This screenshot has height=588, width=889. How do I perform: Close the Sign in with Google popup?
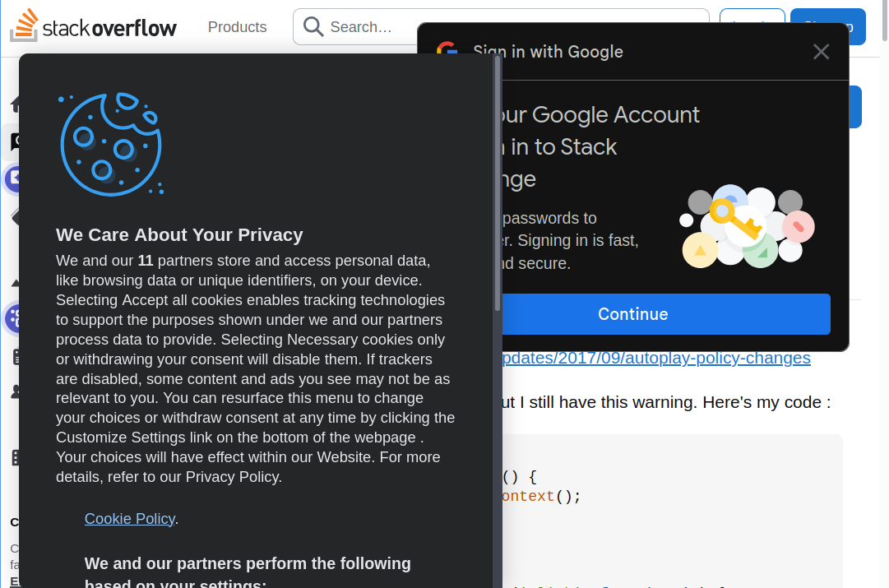(821, 52)
